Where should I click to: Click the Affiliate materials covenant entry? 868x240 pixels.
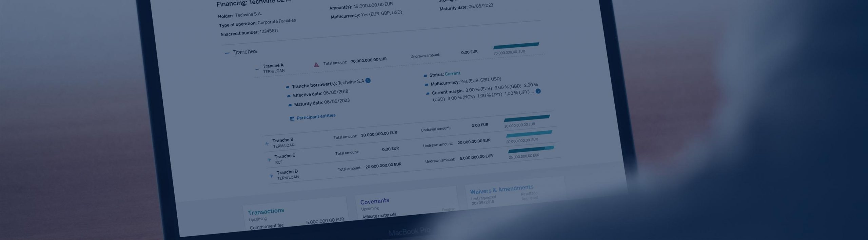379,216
